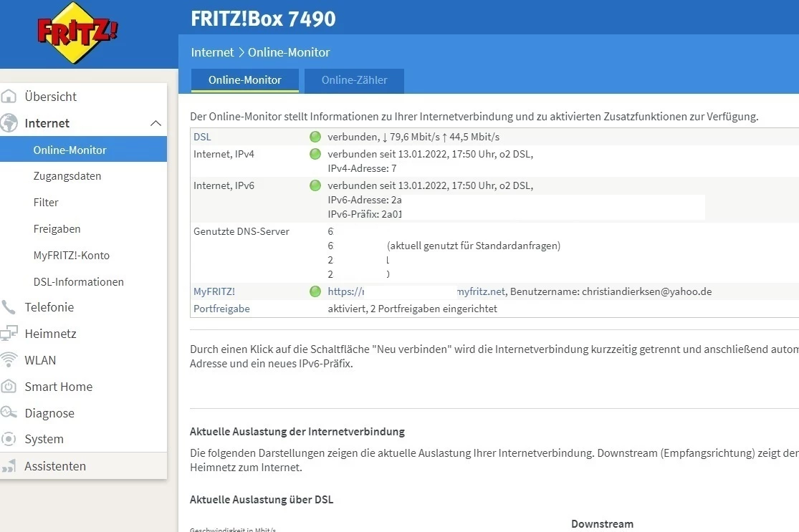799x532 pixels.
Task: Open the https myfritz.net address link
Action: [x=416, y=291]
